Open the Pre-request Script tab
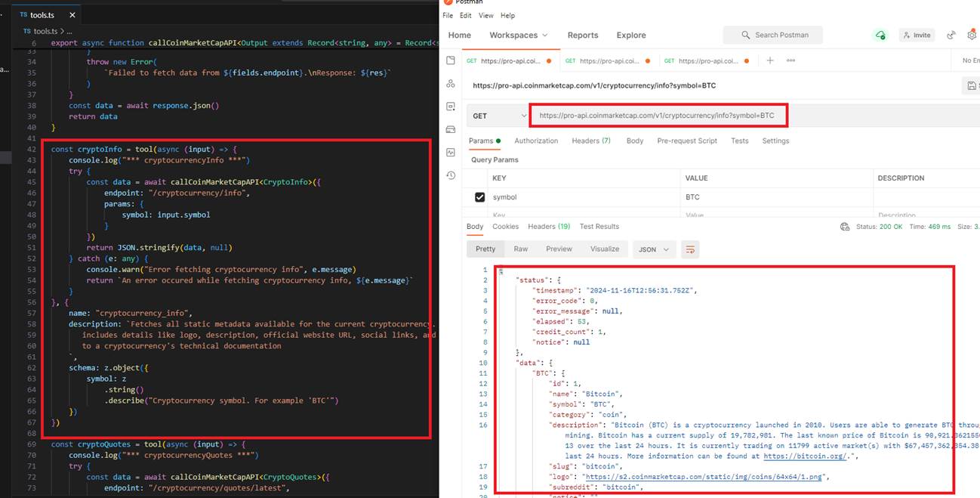980x498 pixels. pyautogui.click(x=687, y=141)
